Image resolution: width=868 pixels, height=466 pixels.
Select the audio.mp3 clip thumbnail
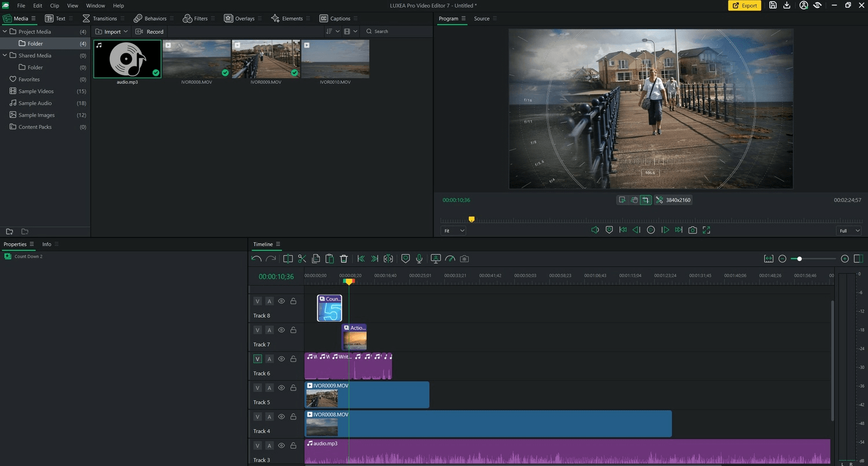[x=127, y=58]
